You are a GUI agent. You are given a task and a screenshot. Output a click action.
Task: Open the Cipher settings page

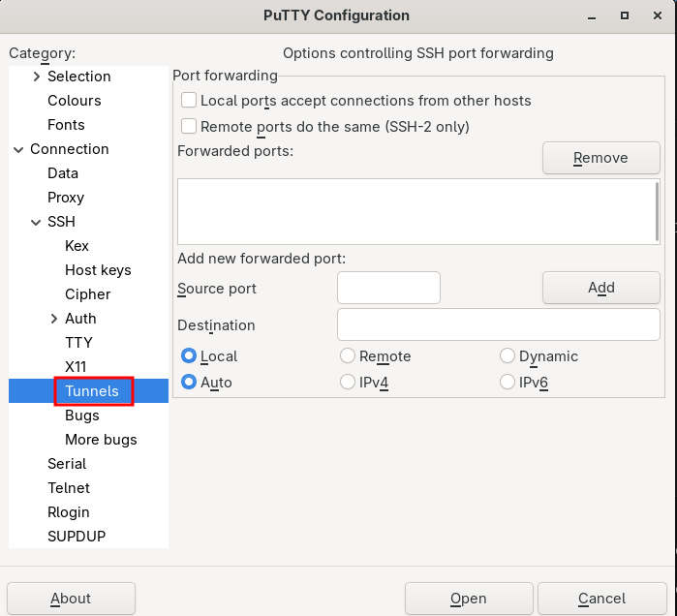pos(87,294)
